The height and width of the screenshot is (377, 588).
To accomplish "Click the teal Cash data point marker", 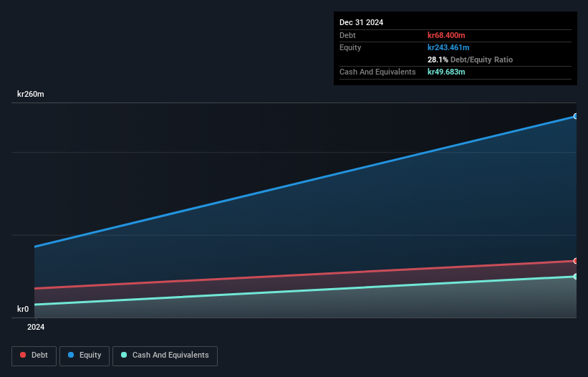I will 576,277.
